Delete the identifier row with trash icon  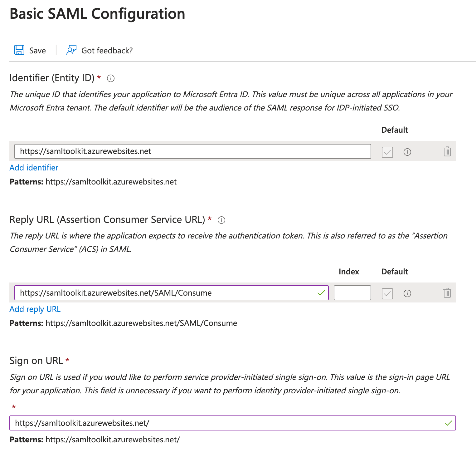tap(447, 152)
